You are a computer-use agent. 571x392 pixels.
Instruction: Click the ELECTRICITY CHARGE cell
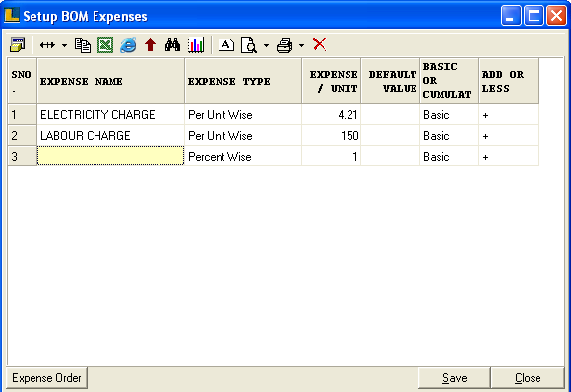tap(110, 115)
